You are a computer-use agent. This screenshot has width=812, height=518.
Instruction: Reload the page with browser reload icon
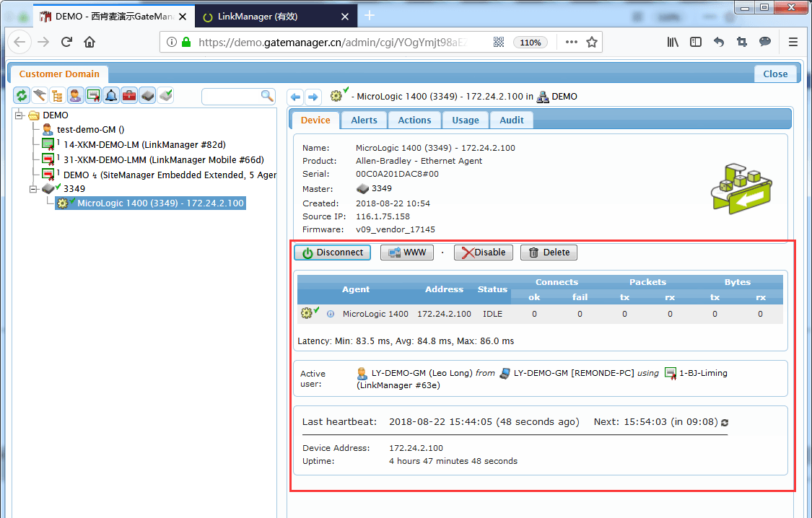[66, 42]
